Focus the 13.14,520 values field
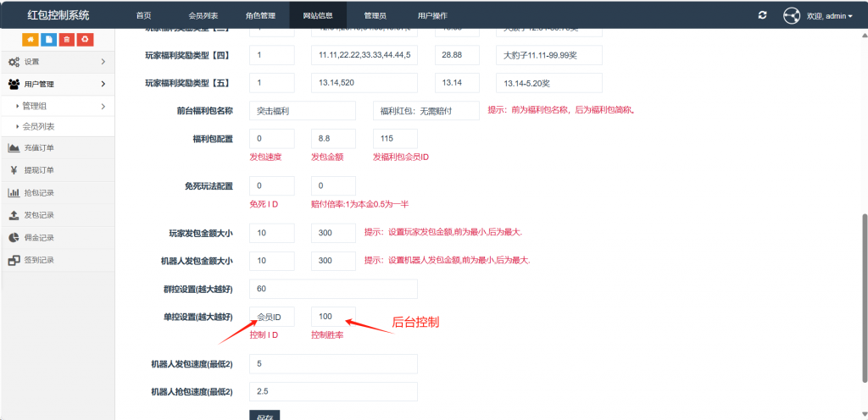Screen dimensions: 868x420 pos(364,83)
